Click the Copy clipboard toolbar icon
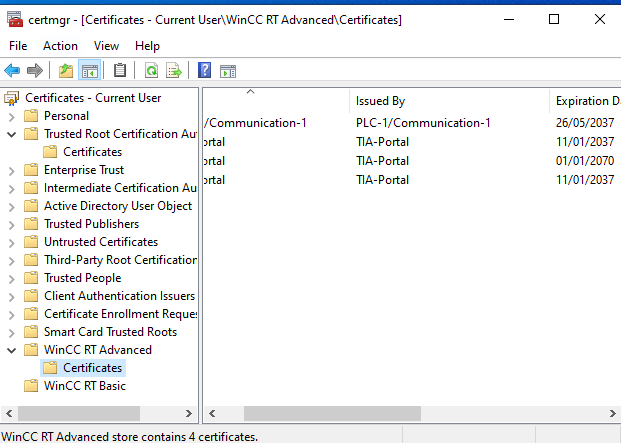Viewport: 621px width, 443px height. point(120,71)
